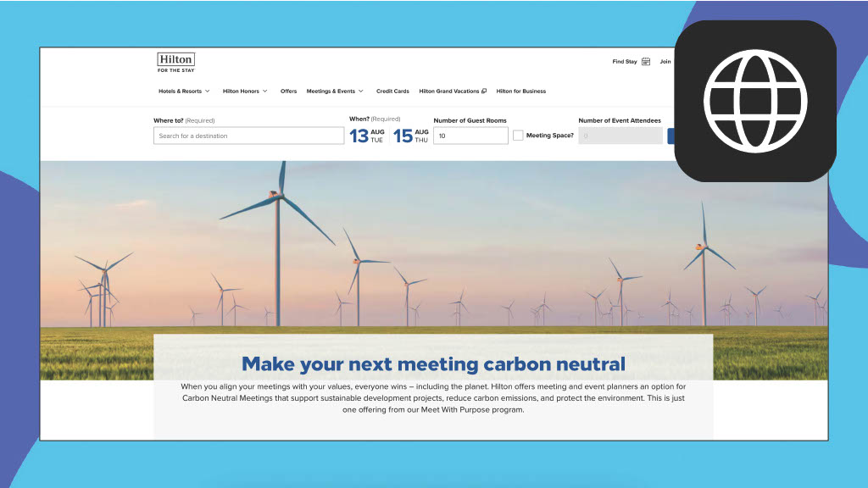Viewport: 868px width, 488px height.
Task: Focus the Search for a destination field
Action: point(248,136)
